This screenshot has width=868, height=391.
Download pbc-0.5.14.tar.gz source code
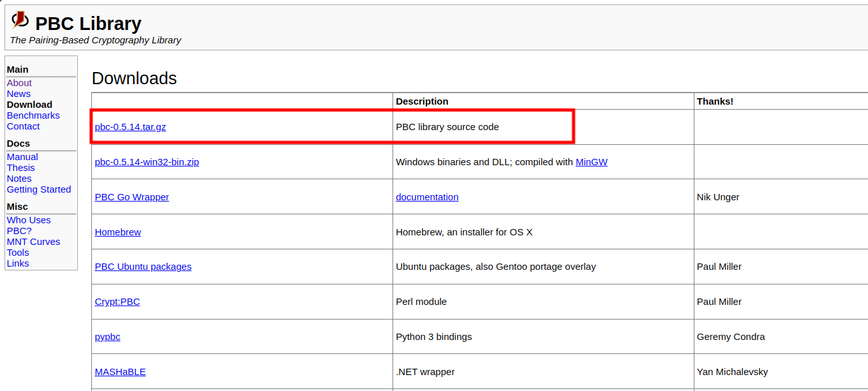click(x=130, y=127)
